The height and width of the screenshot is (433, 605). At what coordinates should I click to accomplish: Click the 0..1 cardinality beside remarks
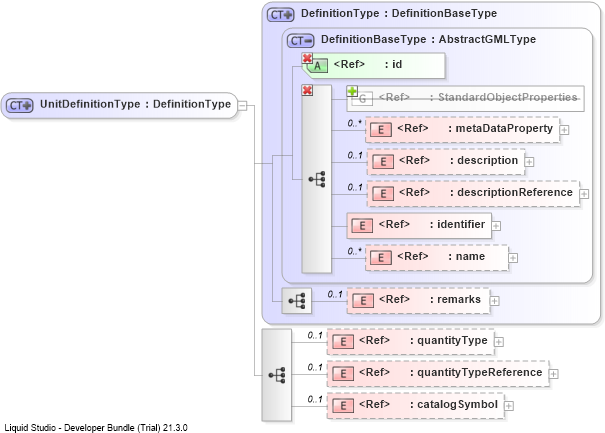click(335, 294)
